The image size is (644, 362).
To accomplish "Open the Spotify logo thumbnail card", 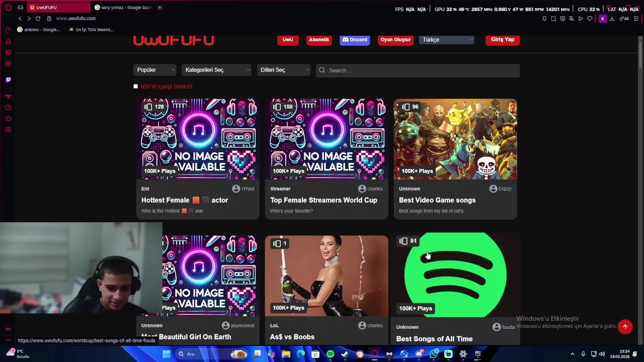I will tap(455, 275).
